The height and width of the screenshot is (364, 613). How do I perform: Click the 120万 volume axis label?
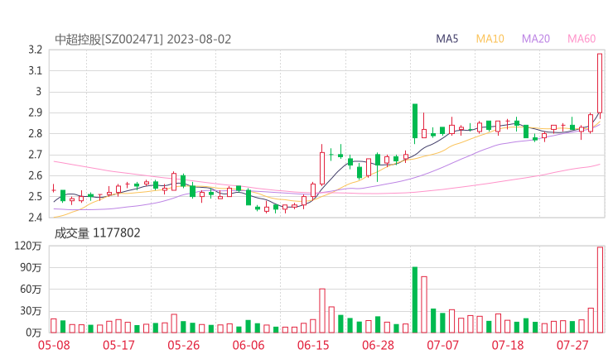point(28,246)
